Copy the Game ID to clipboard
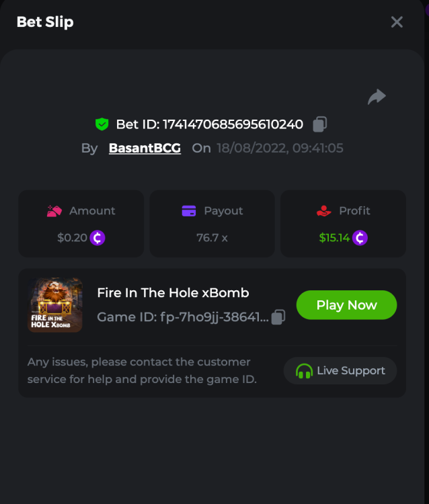 pos(278,317)
